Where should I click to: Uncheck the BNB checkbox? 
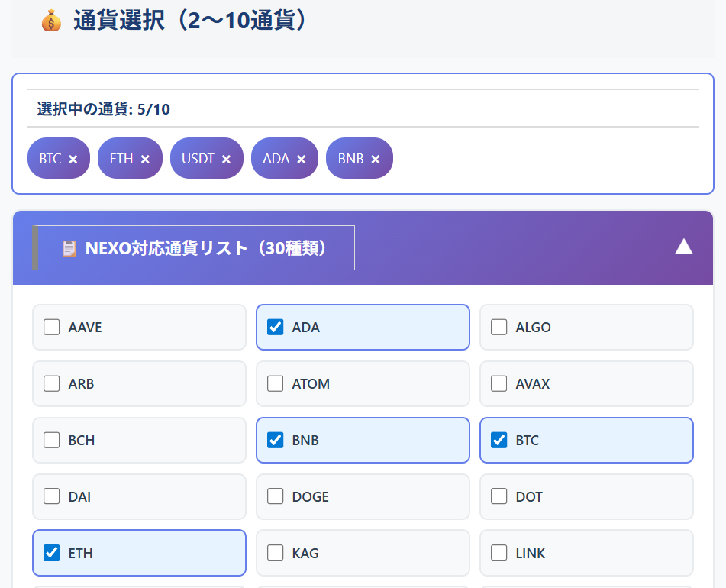point(276,441)
